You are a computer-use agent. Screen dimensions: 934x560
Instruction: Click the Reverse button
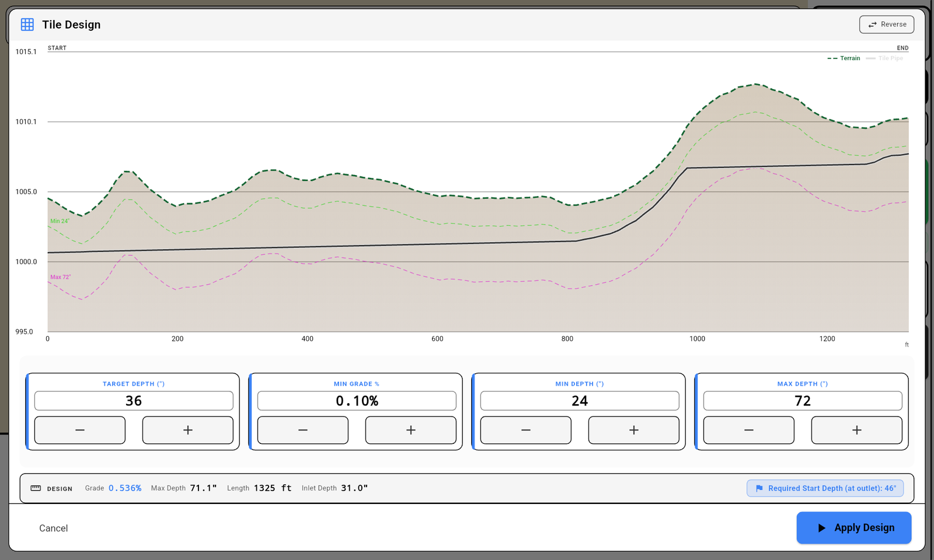click(887, 24)
